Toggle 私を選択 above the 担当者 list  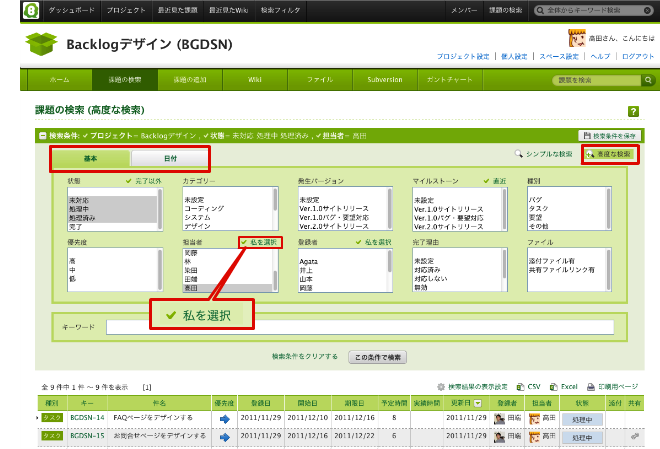(x=259, y=242)
